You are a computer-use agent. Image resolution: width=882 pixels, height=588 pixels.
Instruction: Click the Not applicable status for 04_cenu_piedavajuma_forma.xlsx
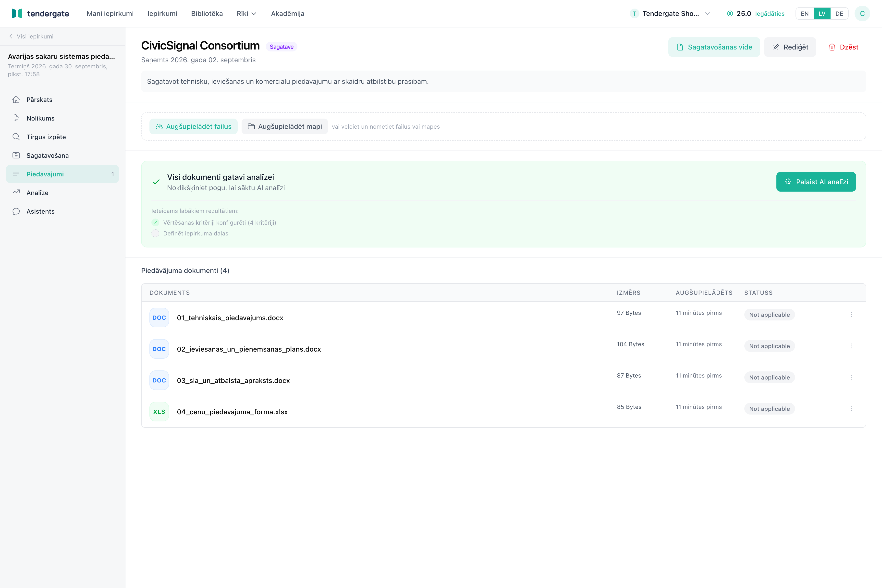[x=770, y=409]
